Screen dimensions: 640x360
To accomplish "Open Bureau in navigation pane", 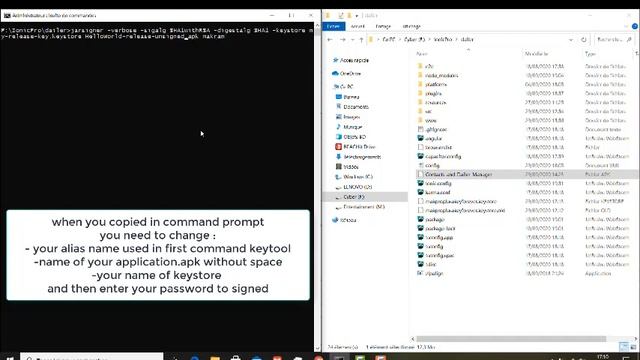I will click(x=348, y=97).
